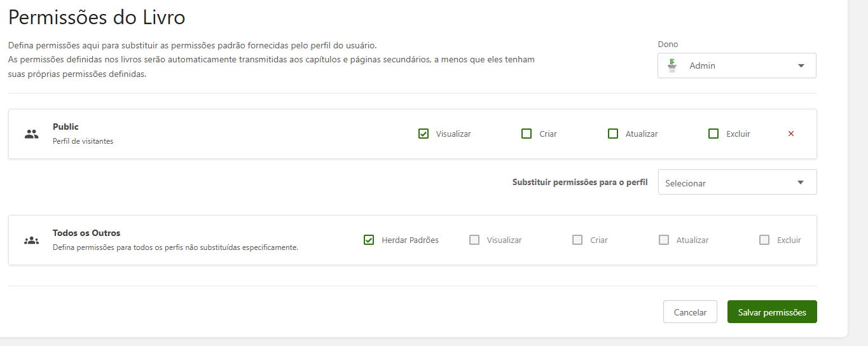The width and height of the screenshot is (868, 346).
Task: Click the Permissões do Livro heading
Action: pyautogui.click(x=97, y=17)
